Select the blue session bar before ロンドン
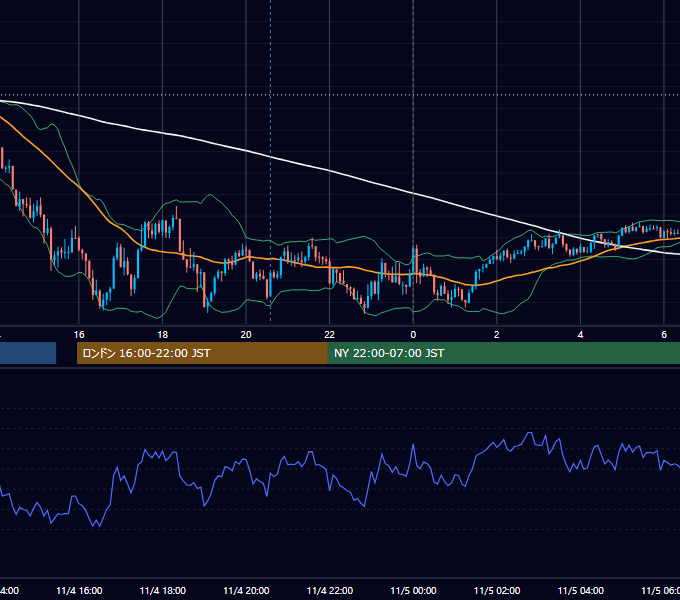 28,353
